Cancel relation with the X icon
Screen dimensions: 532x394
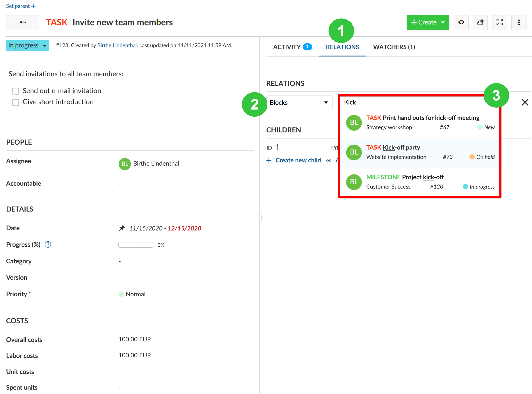tap(525, 102)
